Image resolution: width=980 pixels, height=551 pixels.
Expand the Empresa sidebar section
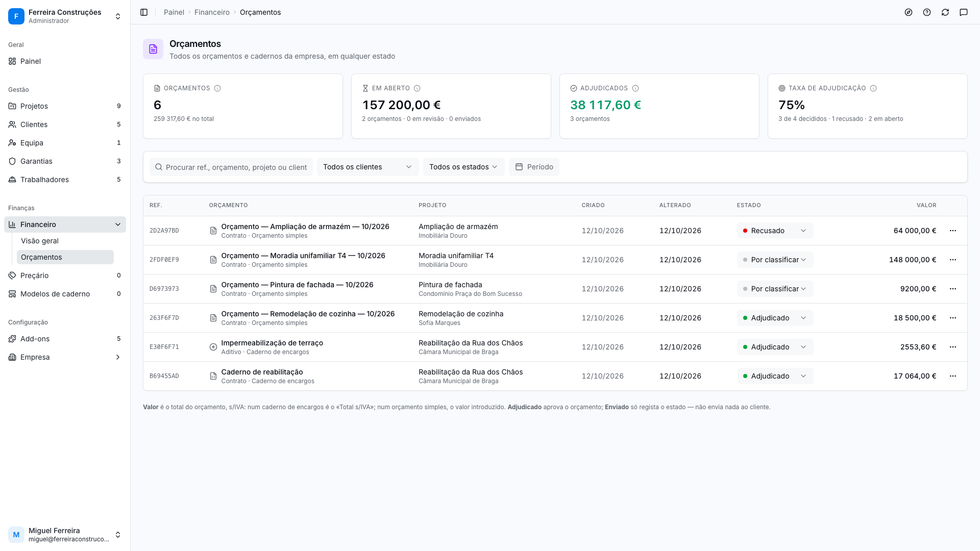[x=65, y=357]
